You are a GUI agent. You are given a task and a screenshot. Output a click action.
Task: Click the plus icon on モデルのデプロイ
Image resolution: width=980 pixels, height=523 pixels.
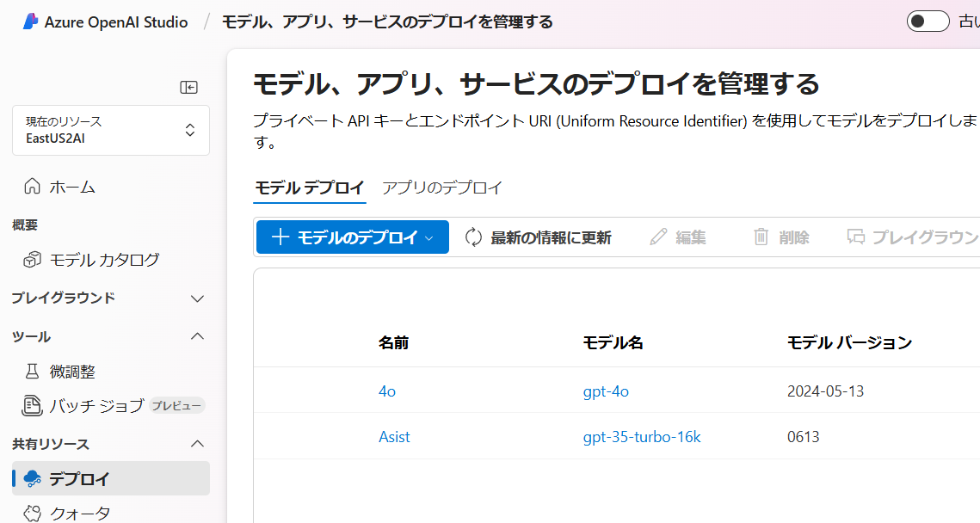[280, 237]
